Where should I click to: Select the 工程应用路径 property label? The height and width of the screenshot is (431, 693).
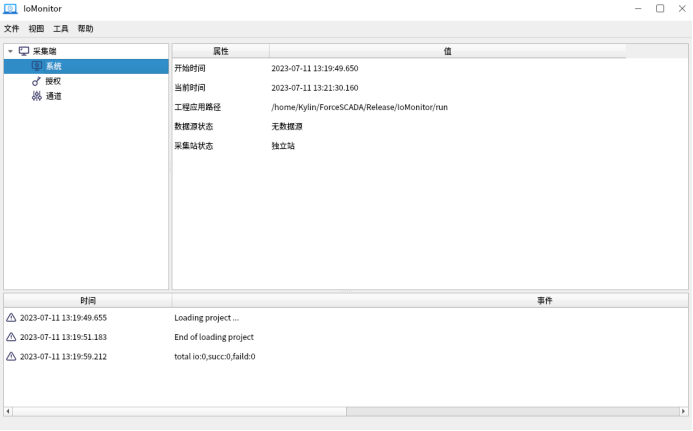(198, 107)
